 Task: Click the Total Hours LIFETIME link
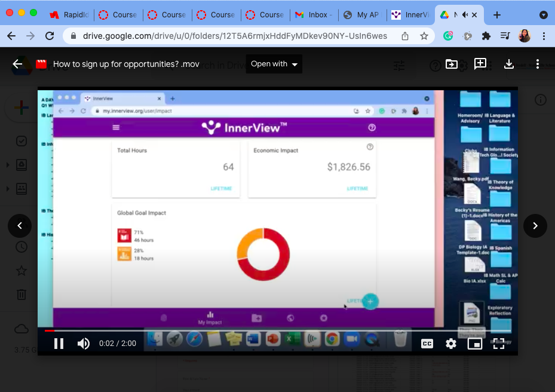click(221, 188)
